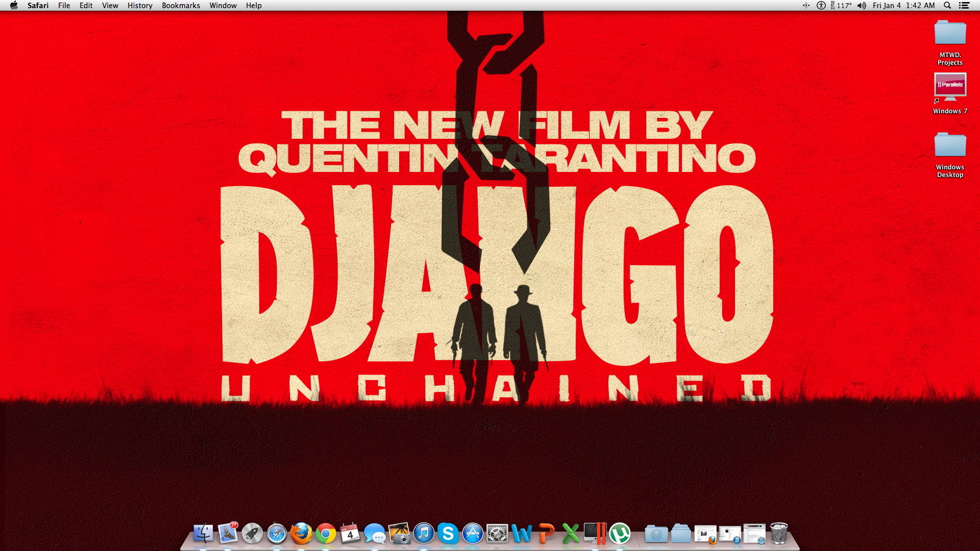Open Finder from the dock
980x551 pixels.
(203, 533)
